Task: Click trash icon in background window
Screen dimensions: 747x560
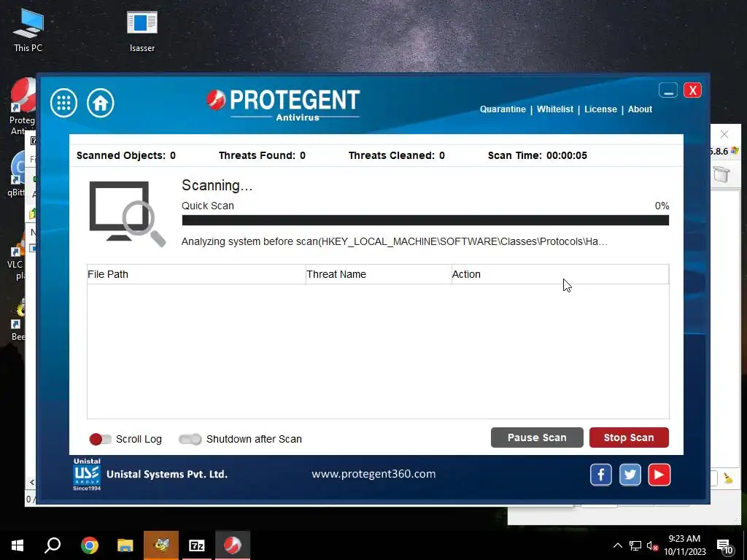Action: (721, 174)
